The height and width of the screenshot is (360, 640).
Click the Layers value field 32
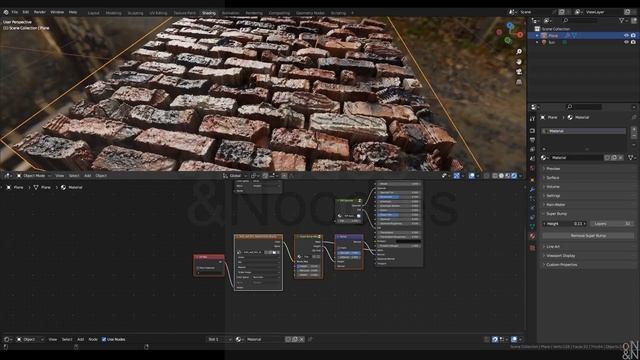point(612,224)
